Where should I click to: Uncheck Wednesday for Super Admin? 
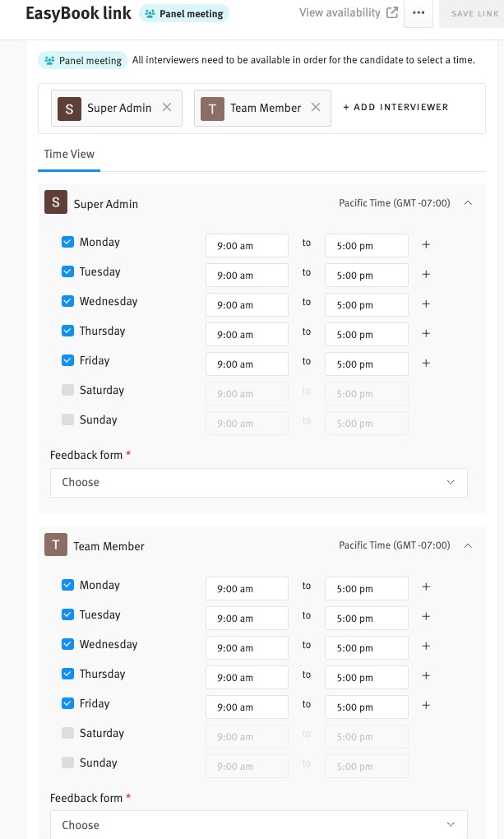tap(67, 301)
